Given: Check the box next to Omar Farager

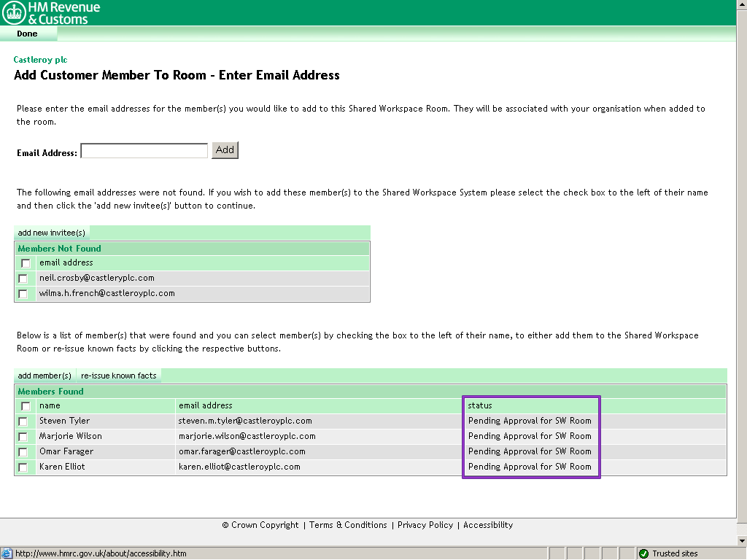Looking at the screenshot, I should (x=23, y=452).
